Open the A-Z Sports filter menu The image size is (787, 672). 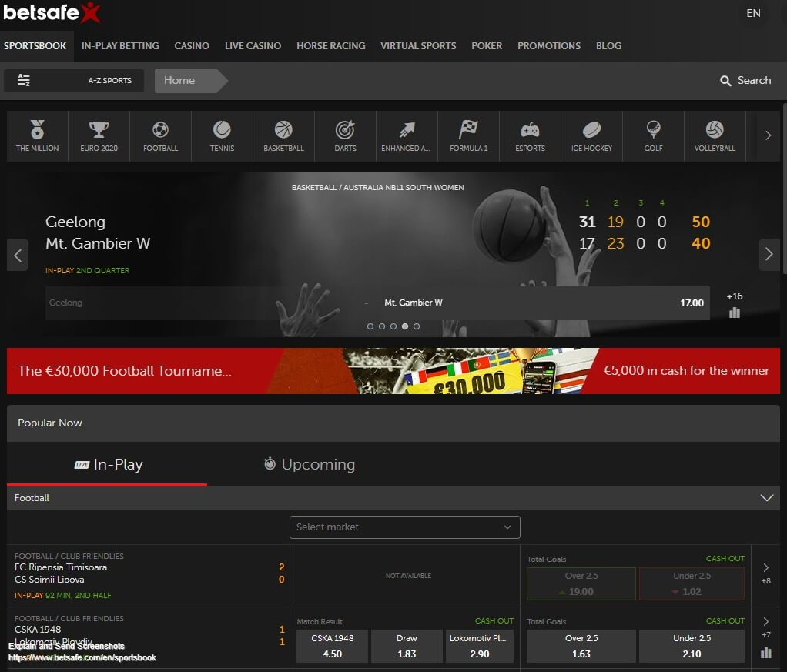(74, 80)
